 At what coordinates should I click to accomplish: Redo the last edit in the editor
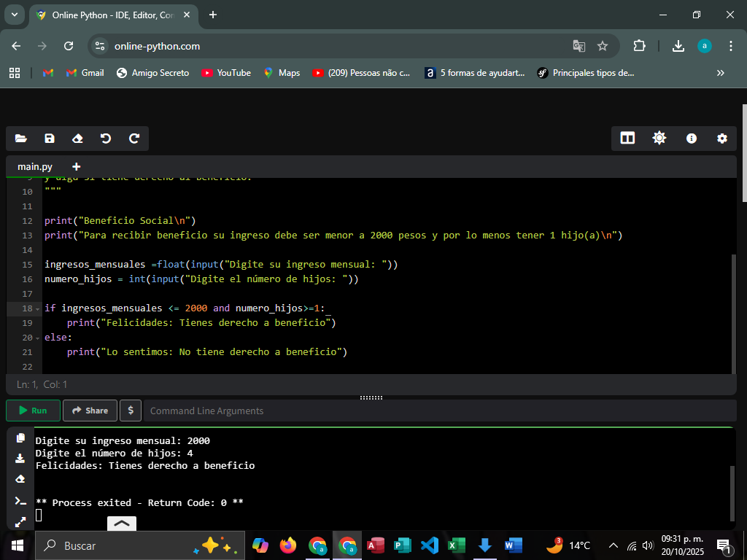[134, 139]
